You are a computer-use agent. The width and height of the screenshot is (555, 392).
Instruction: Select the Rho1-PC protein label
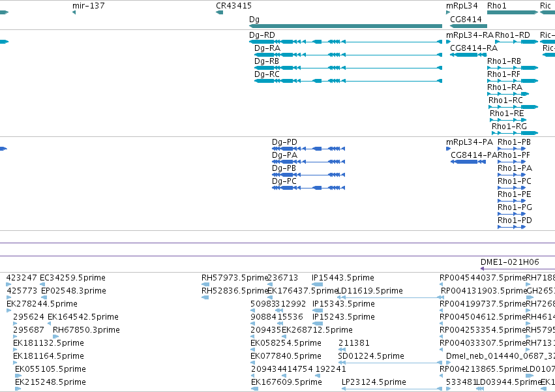[x=515, y=182]
